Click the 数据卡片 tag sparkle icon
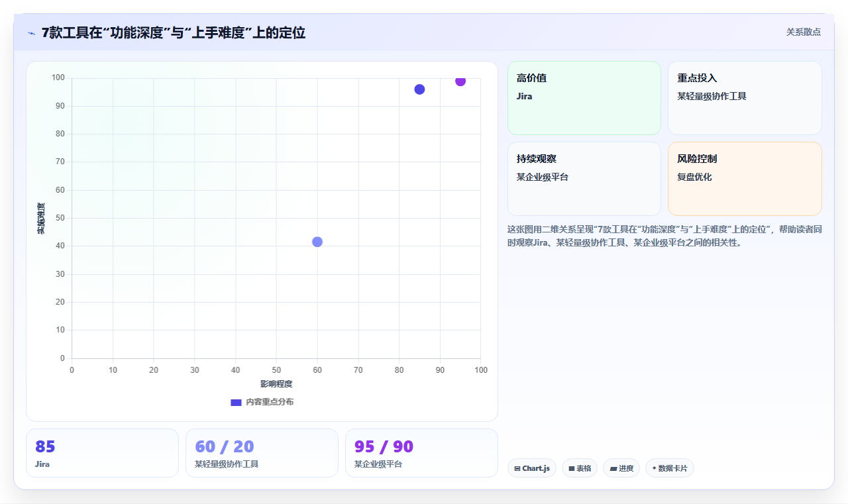The width and height of the screenshot is (848, 504). 654,468
